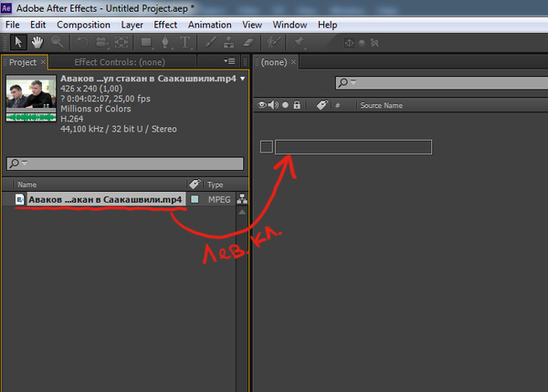Toggle the timeline solo dot column
This screenshot has width=548, height=392.
tap(285, 105)
